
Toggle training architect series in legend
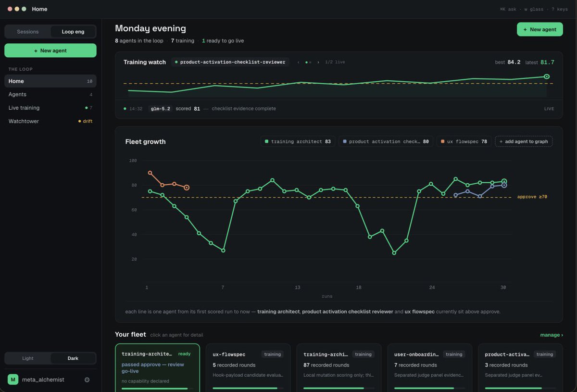[298, 141]
